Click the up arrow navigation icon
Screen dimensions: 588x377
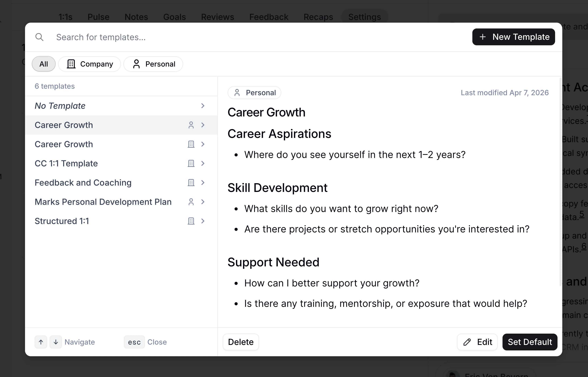coord(41,342)
